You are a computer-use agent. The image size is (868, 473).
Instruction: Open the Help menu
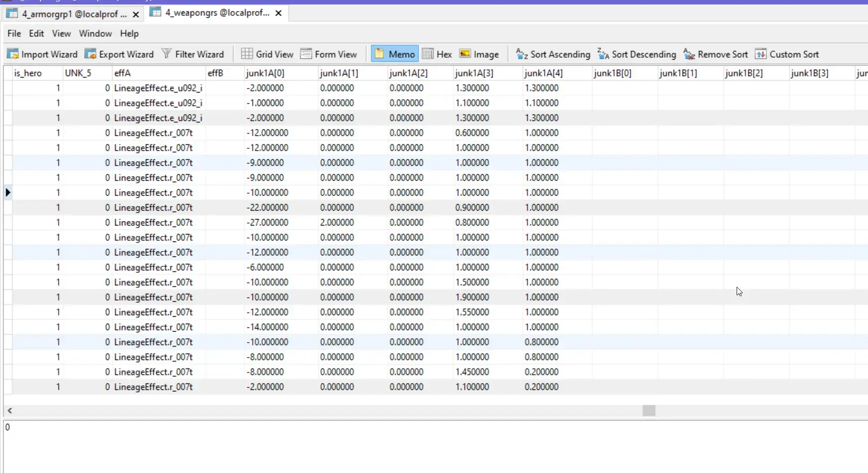pyautogui.click(x=129, y=33)
